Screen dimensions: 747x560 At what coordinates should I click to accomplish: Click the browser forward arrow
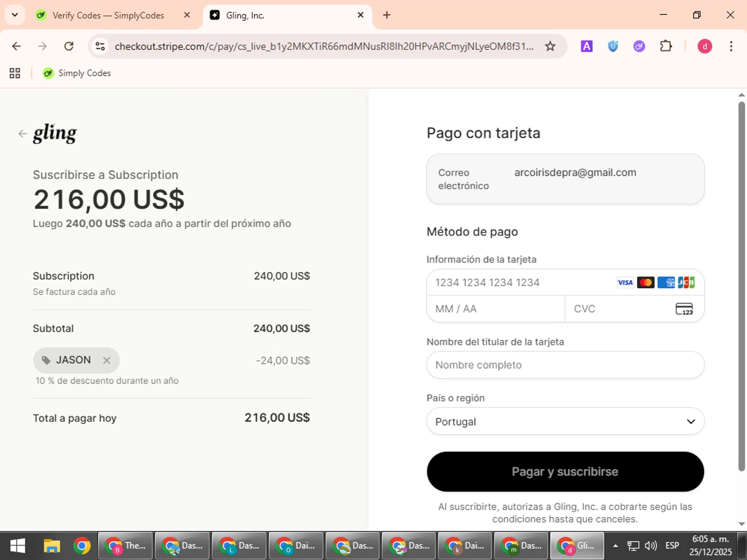coord(42,46)
